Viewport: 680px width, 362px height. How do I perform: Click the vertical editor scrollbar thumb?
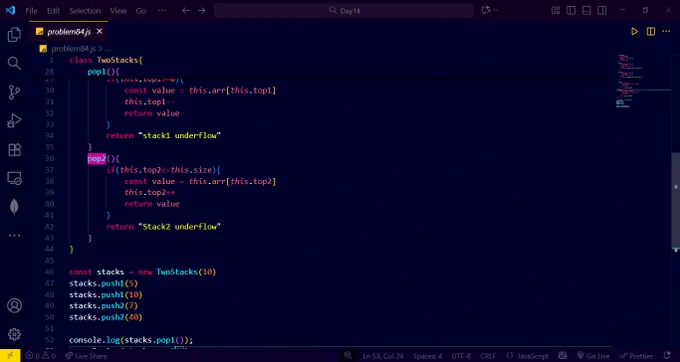pos(676,201)
